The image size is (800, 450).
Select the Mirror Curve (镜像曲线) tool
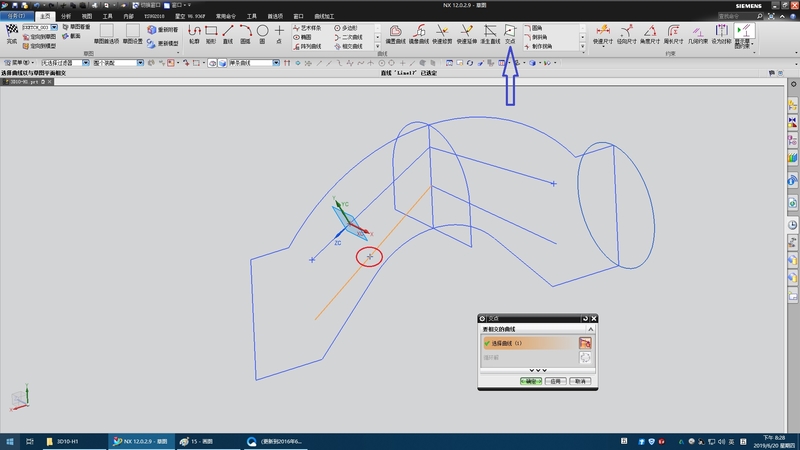click(x=419, y=34)
